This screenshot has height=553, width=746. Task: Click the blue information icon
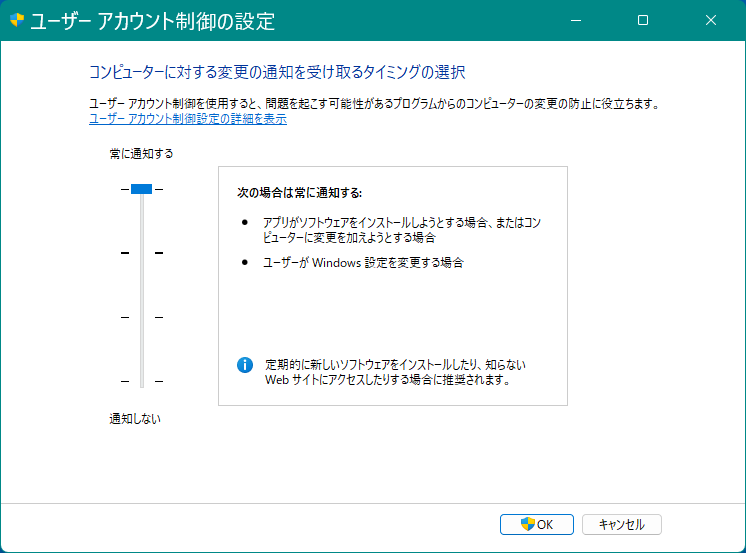click(x=245, y=365)
